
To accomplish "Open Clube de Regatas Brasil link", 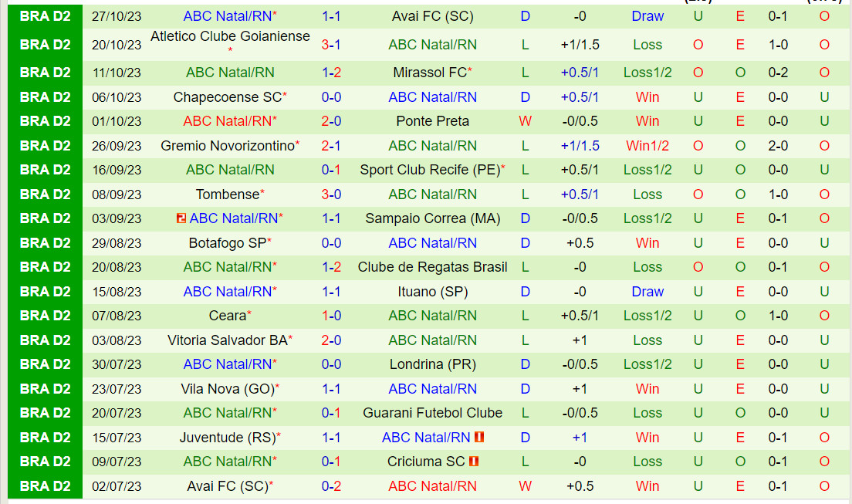I will pos(432,267).
